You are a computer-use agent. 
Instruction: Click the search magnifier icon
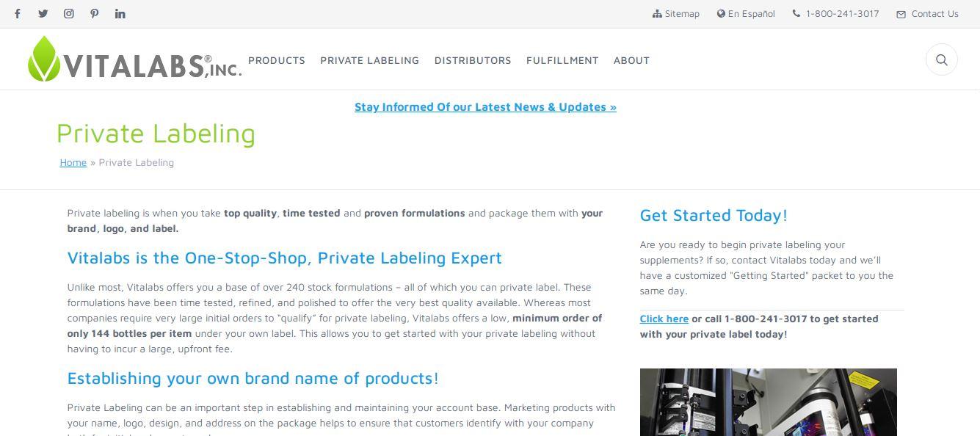pos(942,60)
